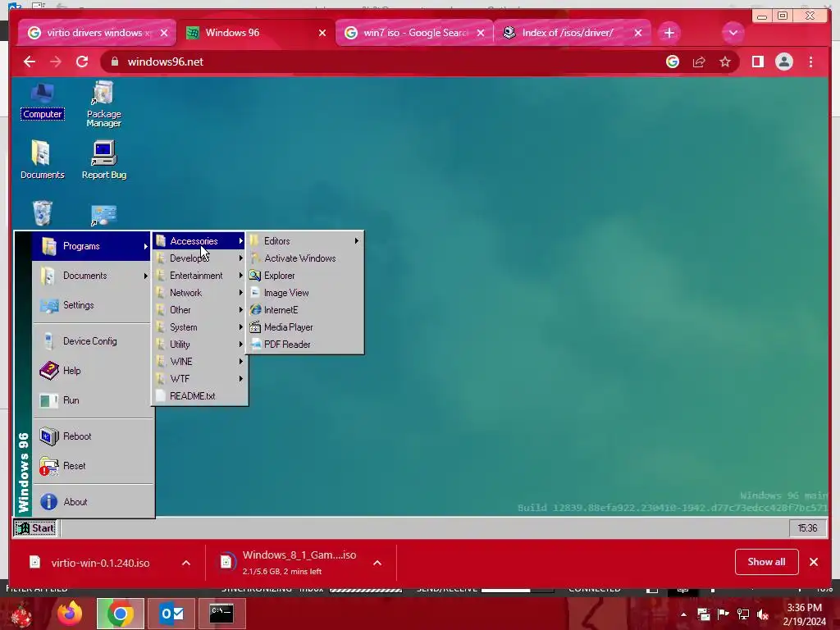Share this page from the address bar

[699, 62]
